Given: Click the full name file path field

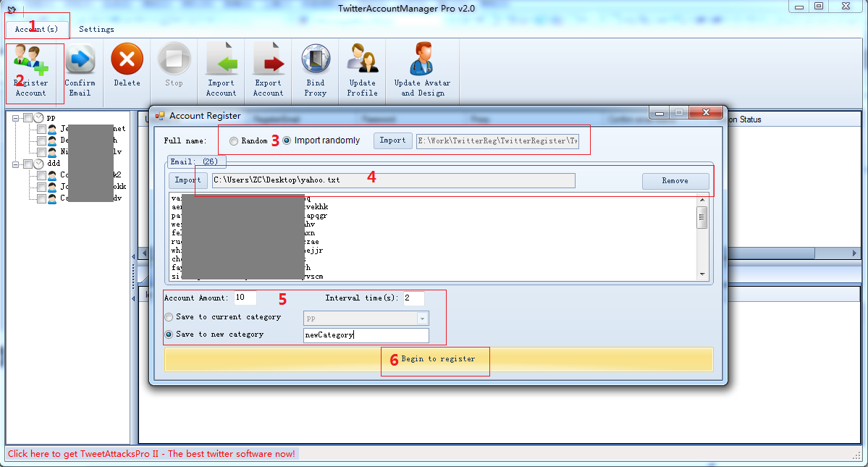Looking at the screenshot, I should click(x=497, y=141).
